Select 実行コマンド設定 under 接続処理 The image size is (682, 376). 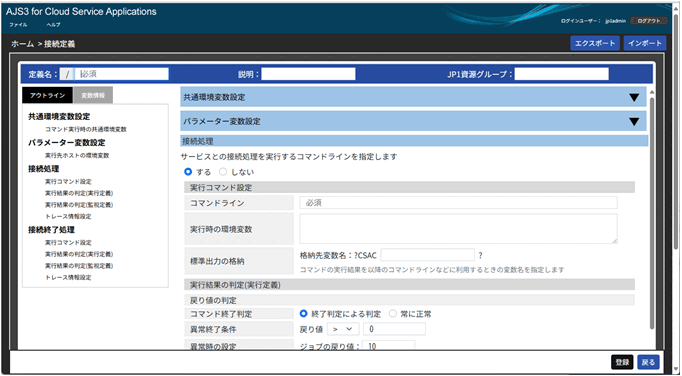(68, 181)
